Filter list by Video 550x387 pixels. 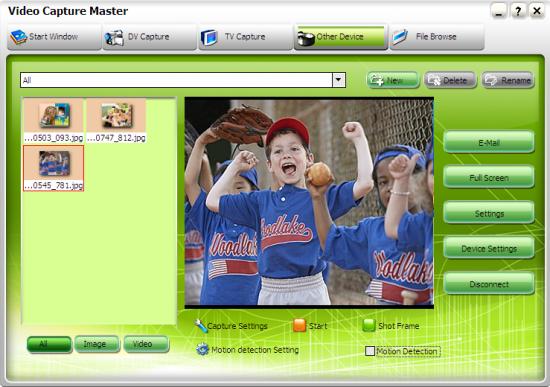point(146,344)
